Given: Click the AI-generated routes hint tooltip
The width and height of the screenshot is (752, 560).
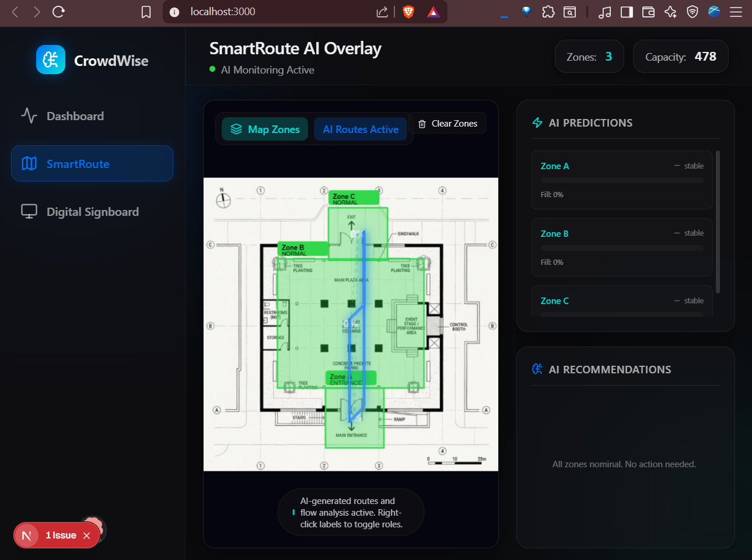Looking at the screenshot, I should point(351,513).
